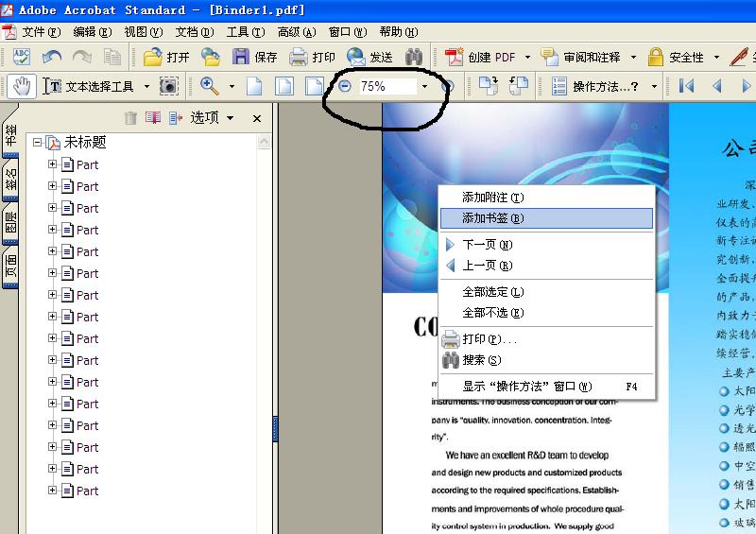Click the Snapshot camera tool

coord(168,86)
